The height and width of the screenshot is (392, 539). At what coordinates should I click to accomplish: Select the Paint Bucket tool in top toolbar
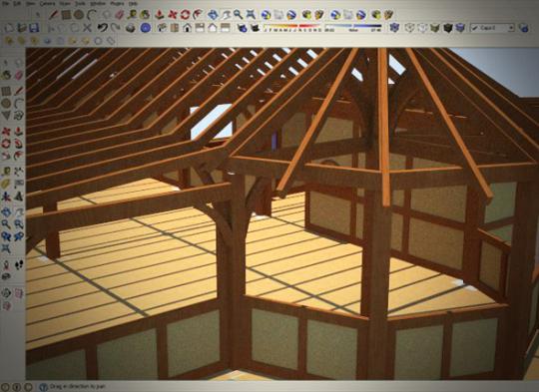pyautogui.click(x=145, y=15)
